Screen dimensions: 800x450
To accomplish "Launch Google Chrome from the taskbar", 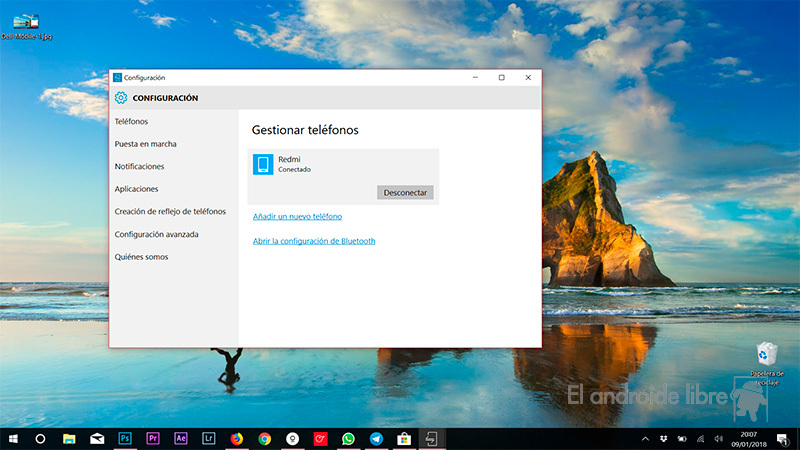I will (265, 438).
